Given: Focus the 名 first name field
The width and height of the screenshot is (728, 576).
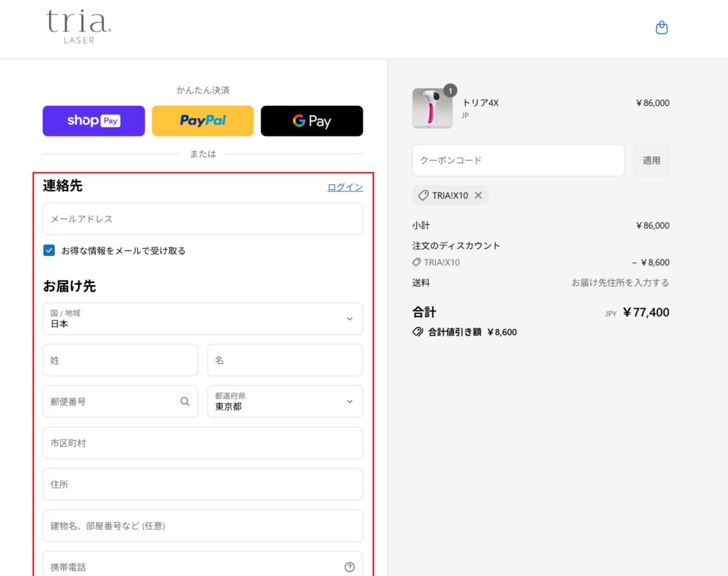Looking at the screenshot, I should (285, 360).
